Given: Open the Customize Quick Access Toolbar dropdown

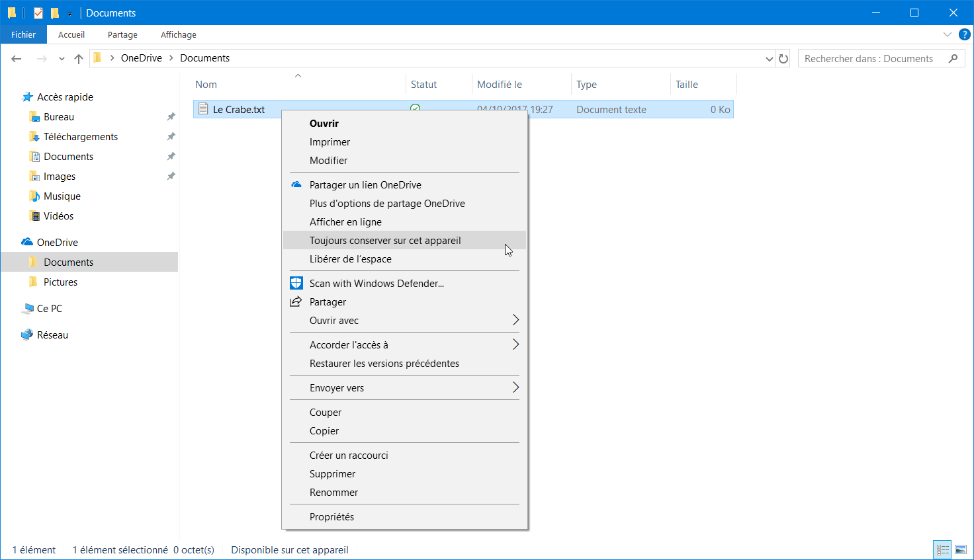Looking at the screenshot, I should pyautogui.click(x=69, y=13).
